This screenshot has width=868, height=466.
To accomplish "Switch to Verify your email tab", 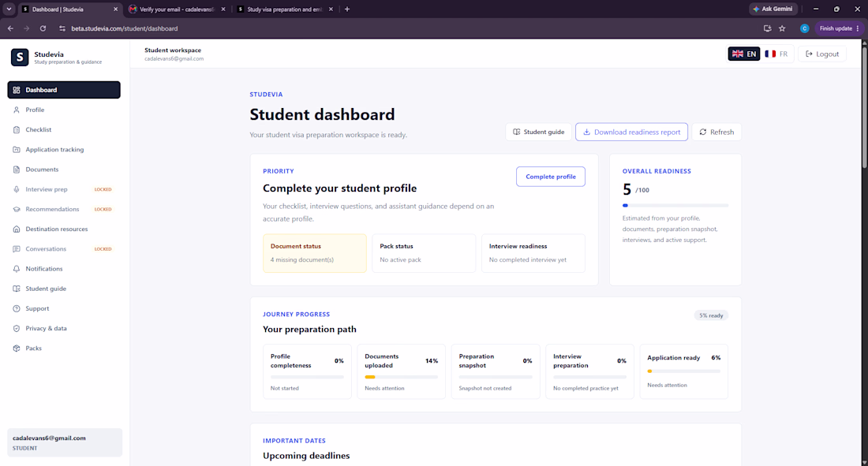I will coord(176,9).
